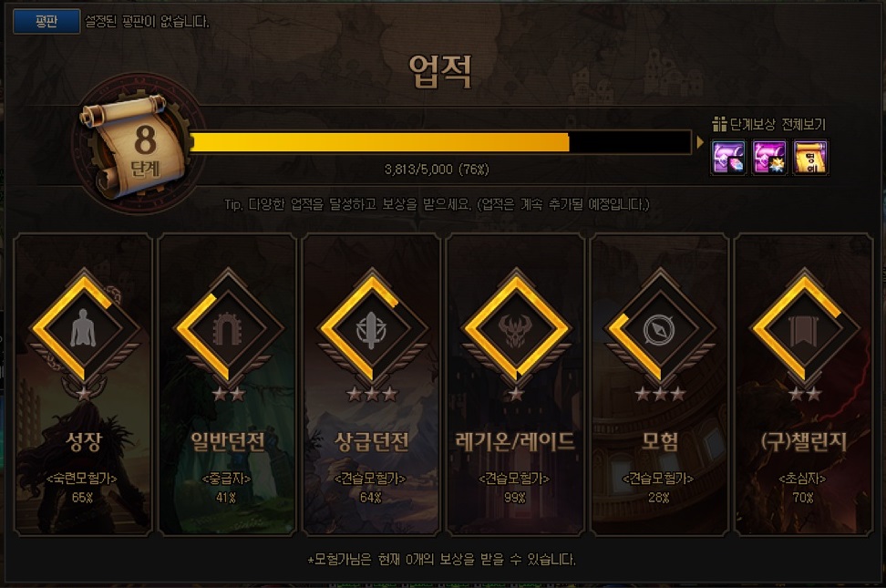This screenshot has height=588, width=886.
Task: Click the 모험 compass emblem
Action: (659, 328)
